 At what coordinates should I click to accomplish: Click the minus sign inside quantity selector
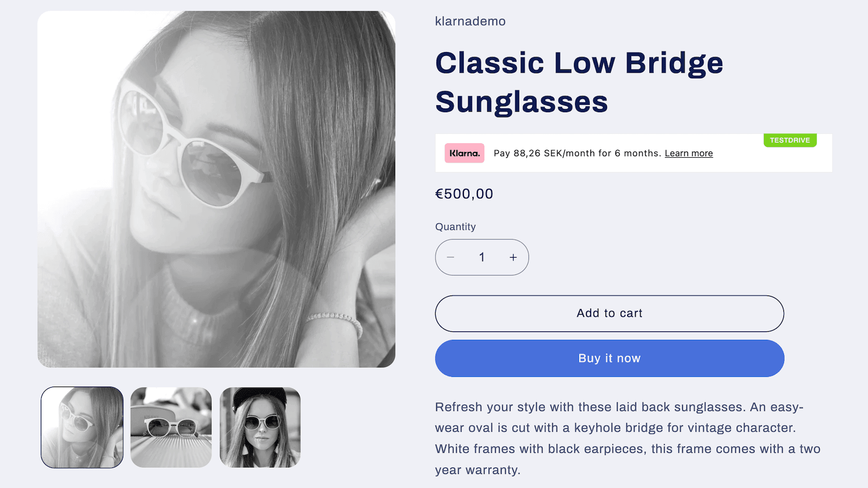(451, 258)
